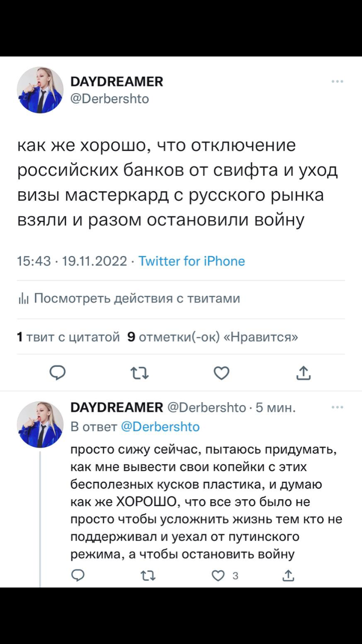This screenshot has width=362, height=644.
Task: Tap the 'Twitter for iPhone' link
Action: coord(192,261)
